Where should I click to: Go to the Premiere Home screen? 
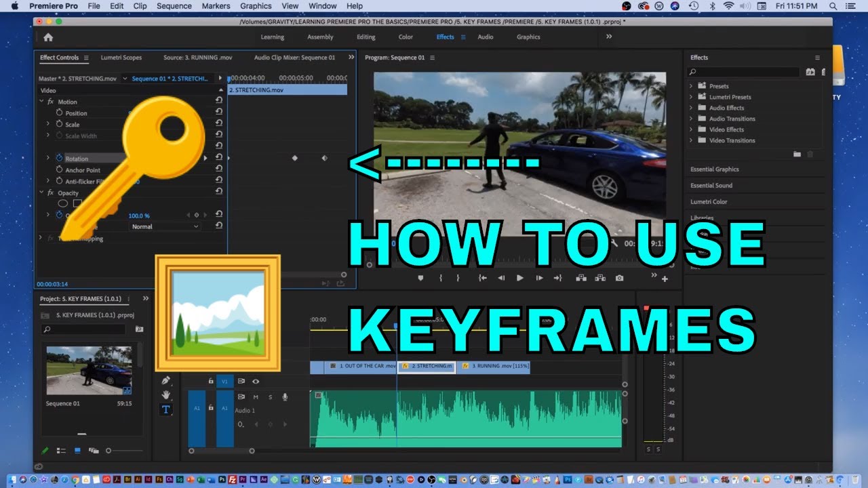[x=48, y=37]
